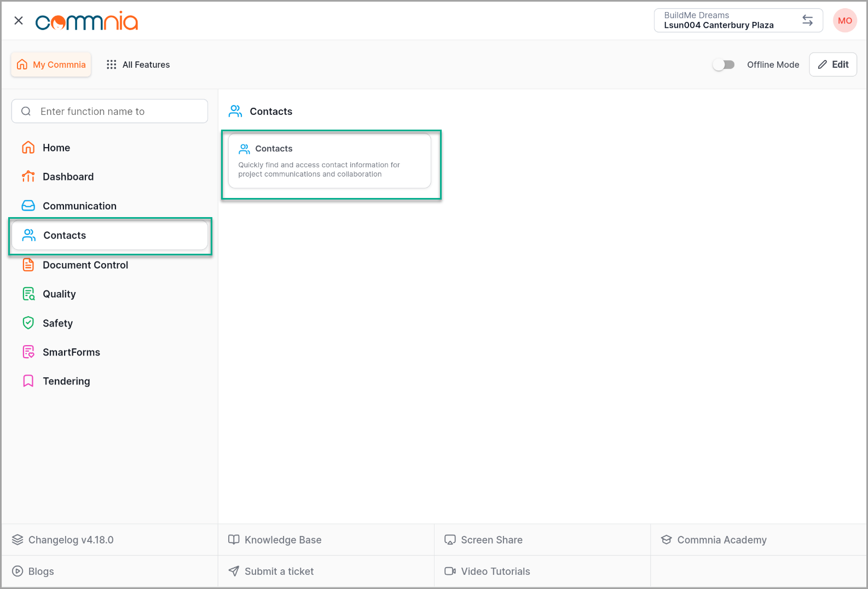Click the MO user avatar

(844, 21)
